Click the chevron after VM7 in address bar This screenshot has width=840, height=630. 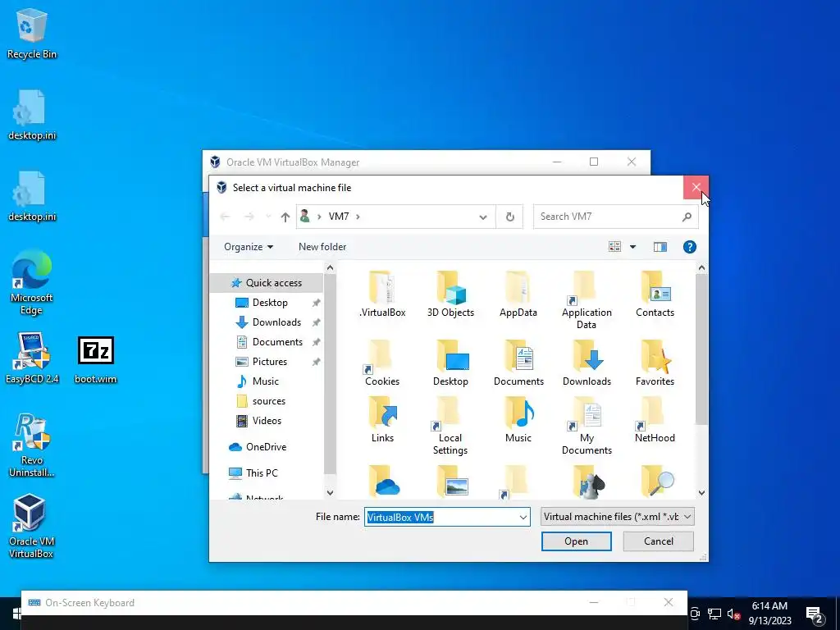358,217
